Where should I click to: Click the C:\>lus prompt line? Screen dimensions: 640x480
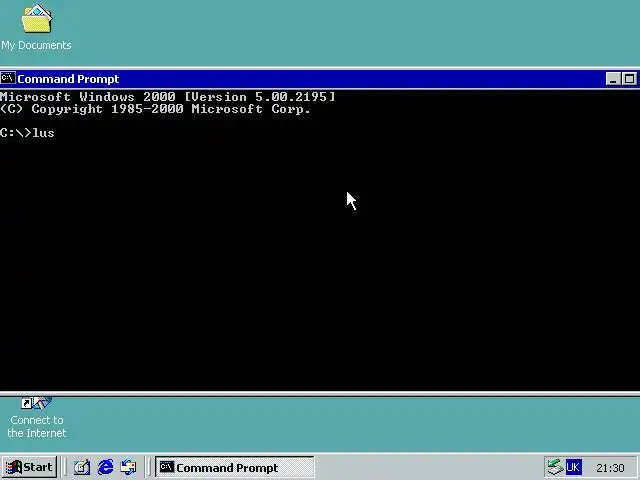tap(27, 133)
